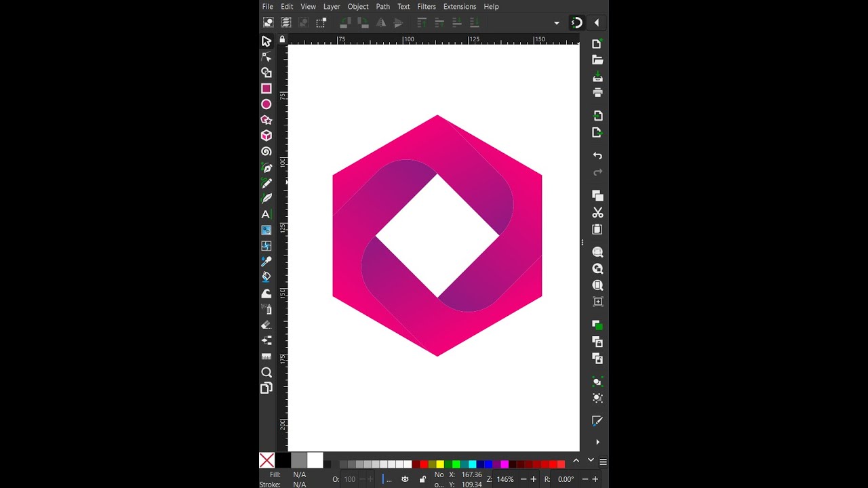Open the File menu

coord(268,7)
